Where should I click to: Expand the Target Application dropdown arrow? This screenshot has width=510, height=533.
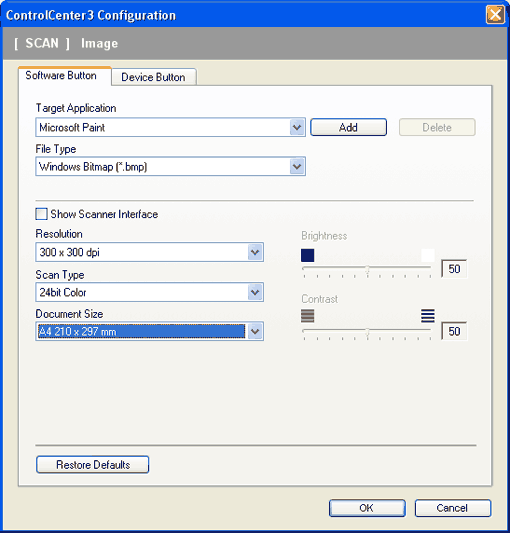click(x=297, y=127)
